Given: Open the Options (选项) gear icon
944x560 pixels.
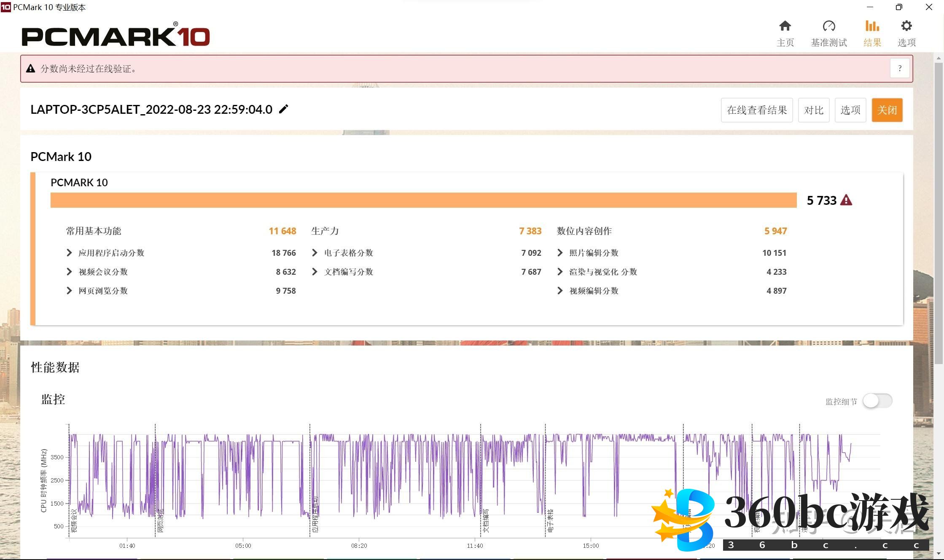Looking at the screenshot, I should (x=906, y=27).
